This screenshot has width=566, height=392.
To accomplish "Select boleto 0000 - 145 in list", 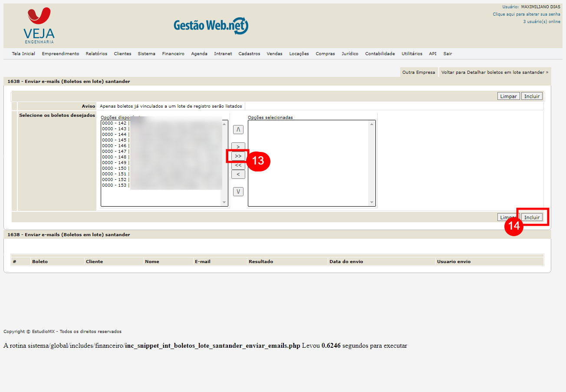I will tap(114, 140).
